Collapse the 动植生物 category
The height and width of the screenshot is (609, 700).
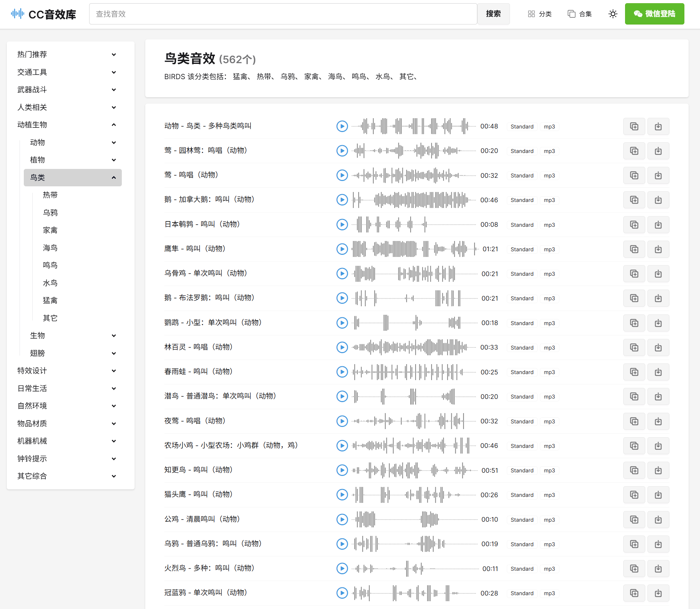click(x=114, y=125)
